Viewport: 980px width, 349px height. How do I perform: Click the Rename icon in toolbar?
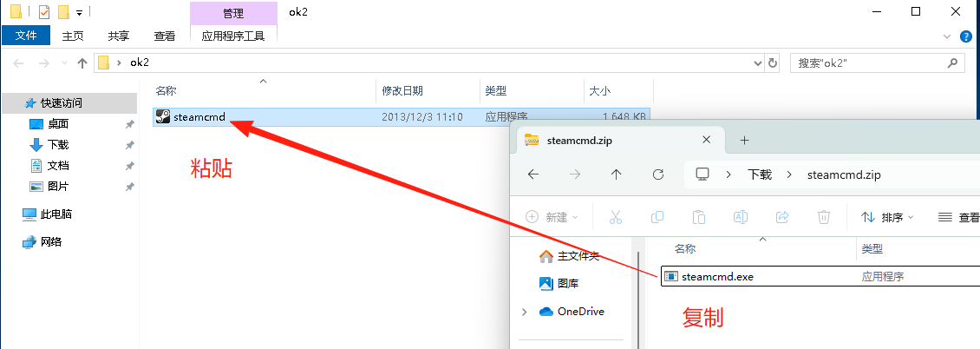point(740,217)
